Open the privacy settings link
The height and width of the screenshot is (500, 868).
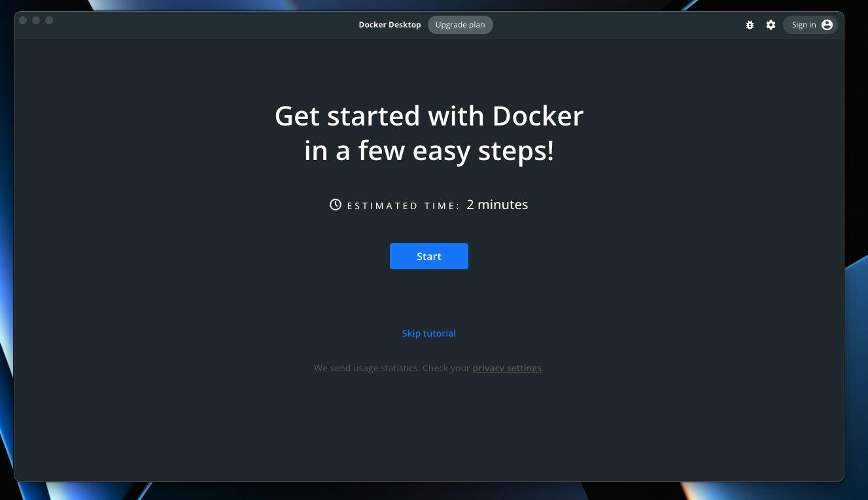pos(507,368)
